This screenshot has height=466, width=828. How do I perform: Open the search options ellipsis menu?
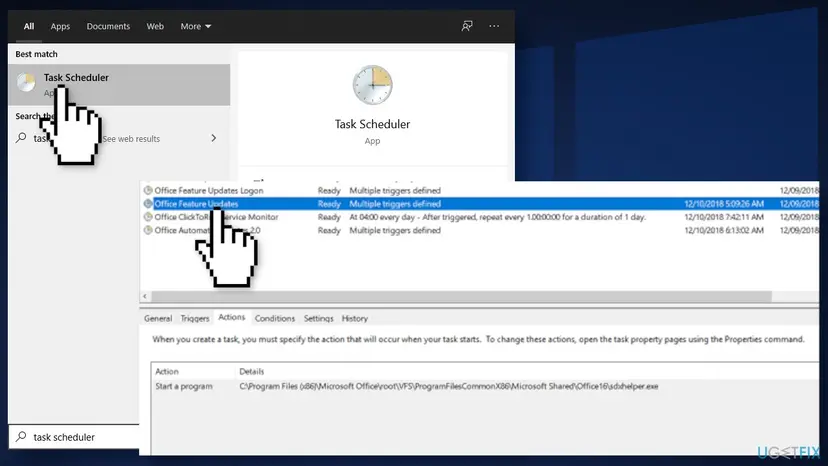click(x=494, y=26)
